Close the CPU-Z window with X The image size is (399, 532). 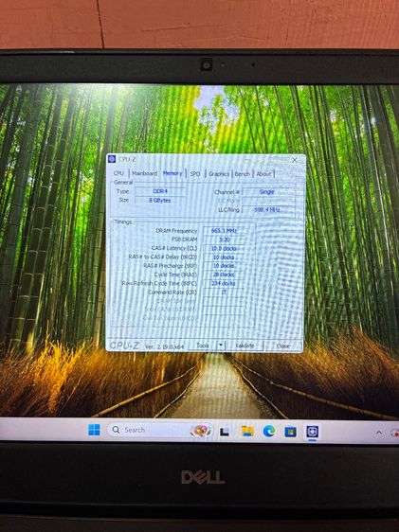click(x=295, y=160)
